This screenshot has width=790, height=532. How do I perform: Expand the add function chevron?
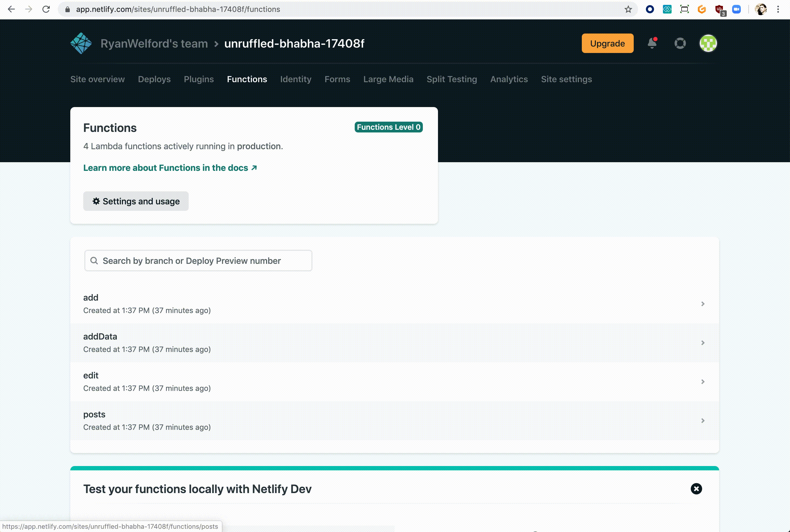click(x=702, y=304)
